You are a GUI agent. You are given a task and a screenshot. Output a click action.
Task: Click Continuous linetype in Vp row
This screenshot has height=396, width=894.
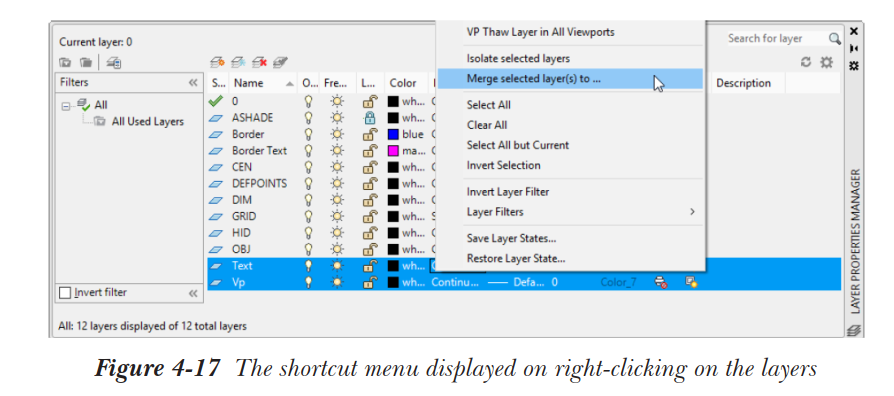point(454,282)
